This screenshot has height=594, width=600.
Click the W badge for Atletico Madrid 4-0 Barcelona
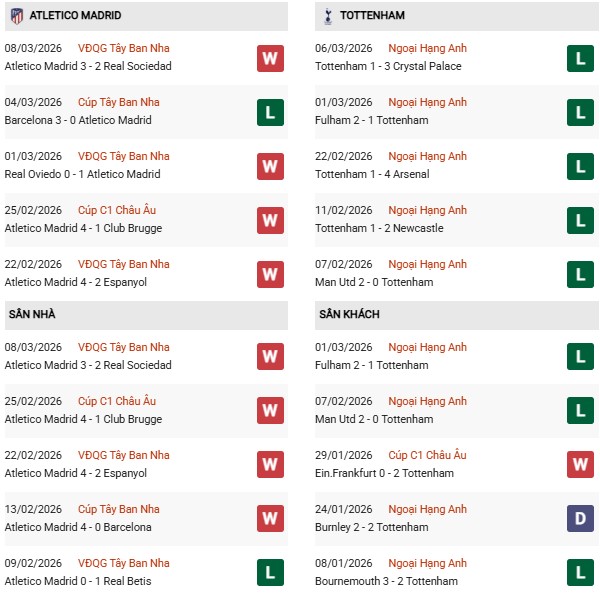[x=270, y=519]
